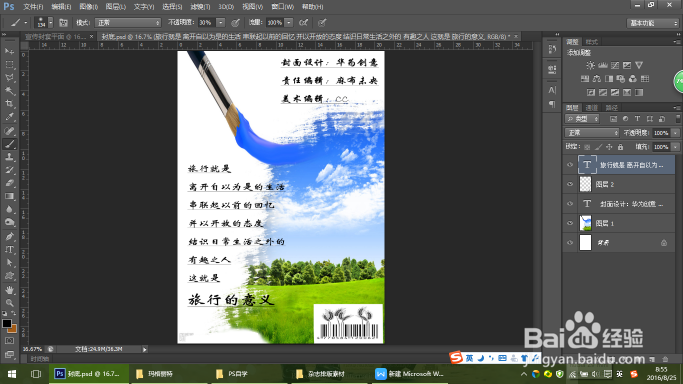
Task: Toggle lock transparent pixels
Action: [587, 147]
